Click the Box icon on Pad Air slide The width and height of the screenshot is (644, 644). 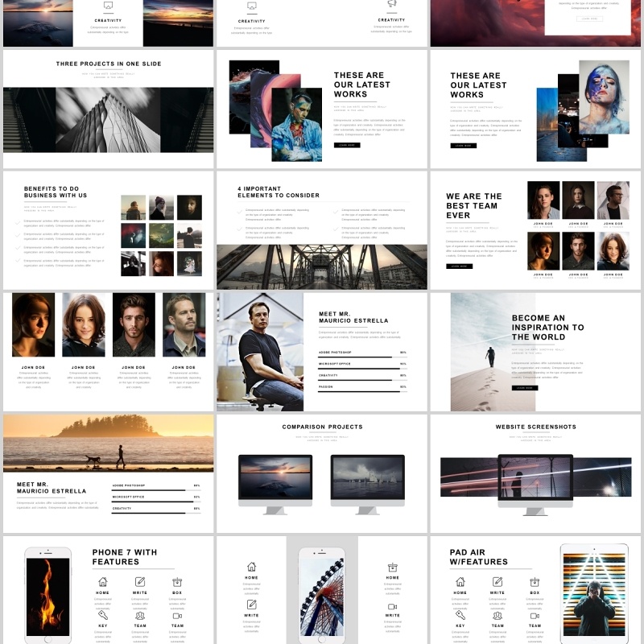(535, 581)
